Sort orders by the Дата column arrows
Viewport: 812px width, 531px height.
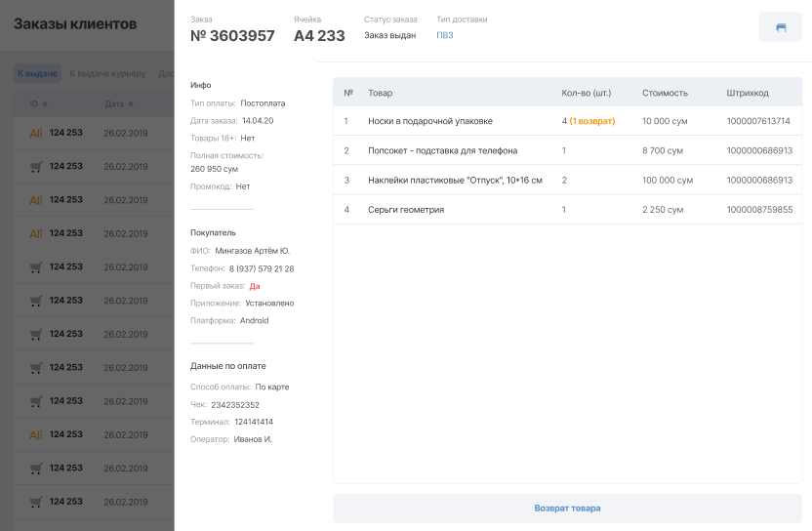point(130,103)
